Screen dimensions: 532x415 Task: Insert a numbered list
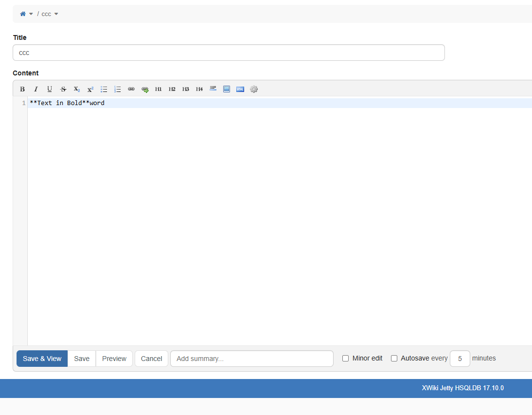pos(118,89)
